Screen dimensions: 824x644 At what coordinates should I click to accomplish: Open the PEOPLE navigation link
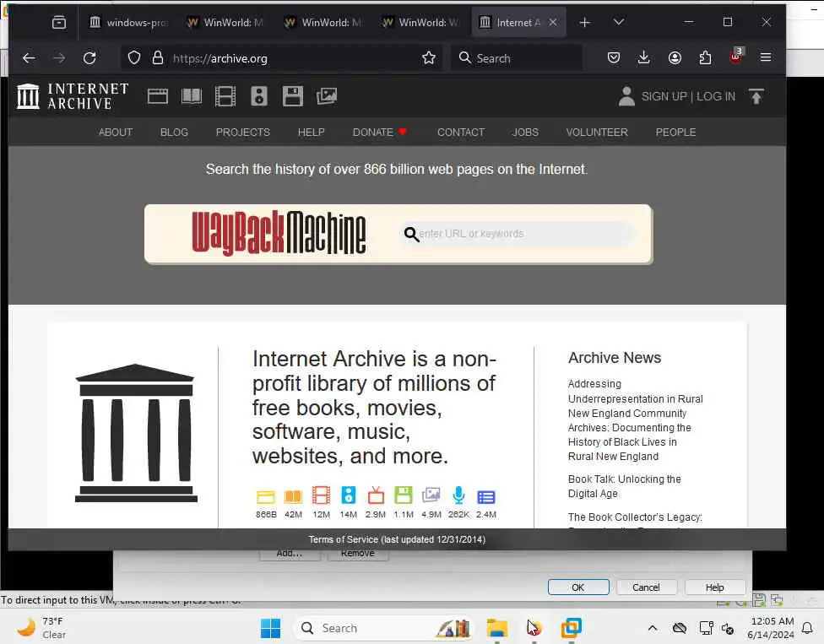[675, 133]
